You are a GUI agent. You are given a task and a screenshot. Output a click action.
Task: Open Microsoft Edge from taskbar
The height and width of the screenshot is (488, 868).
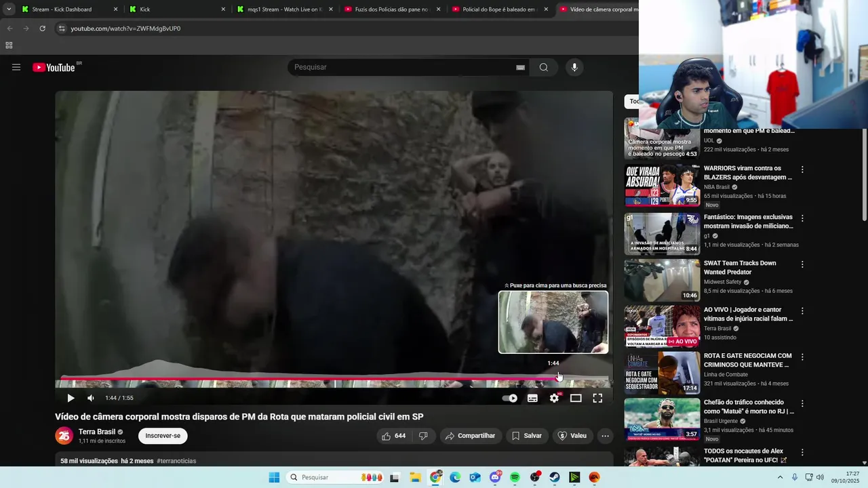click(x=455, y=477)
